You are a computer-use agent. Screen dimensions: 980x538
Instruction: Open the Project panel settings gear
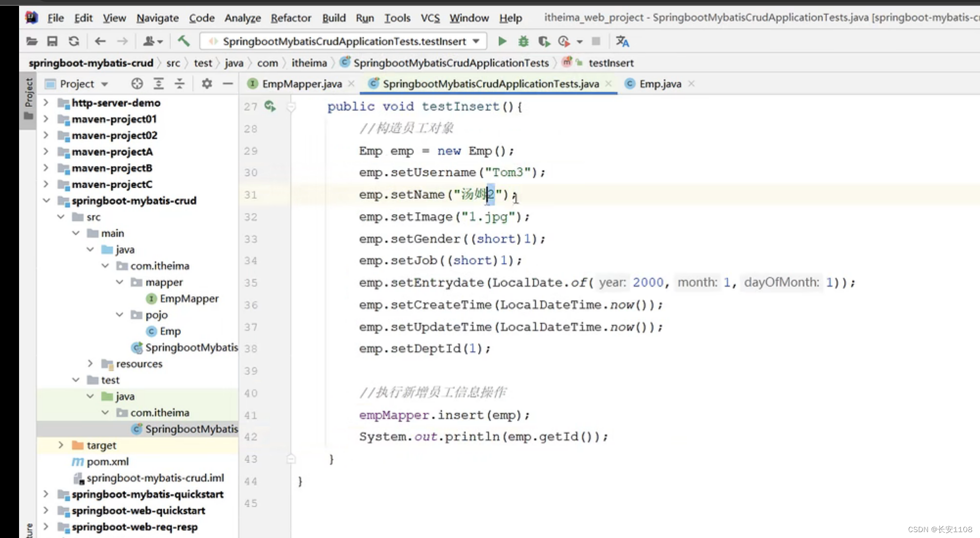tap(207, 84)
